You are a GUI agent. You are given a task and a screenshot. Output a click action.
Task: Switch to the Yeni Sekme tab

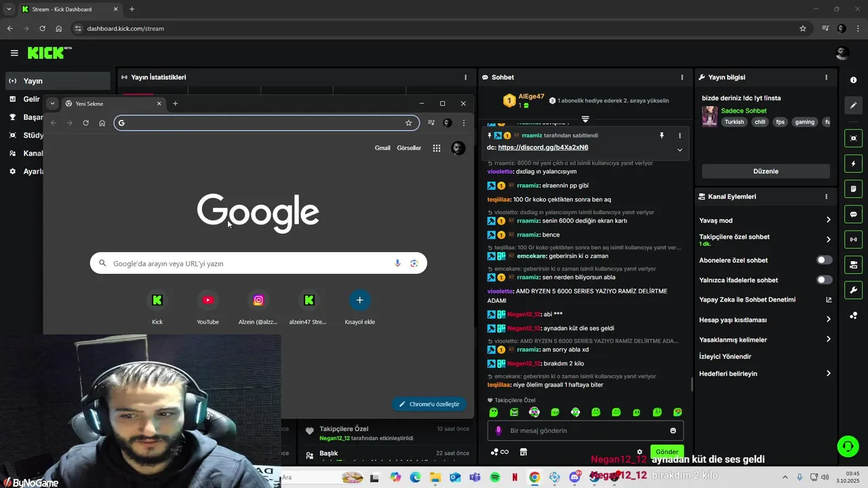(113, 104)
